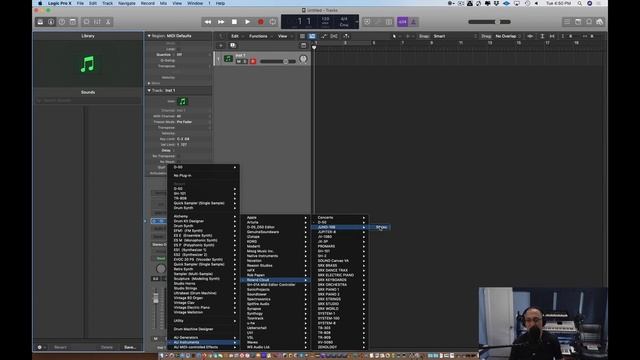Image resolution: width=640 pixels, height=360 pixels.
Task: Toggle the purple count-in button
Action: (402, 22)
